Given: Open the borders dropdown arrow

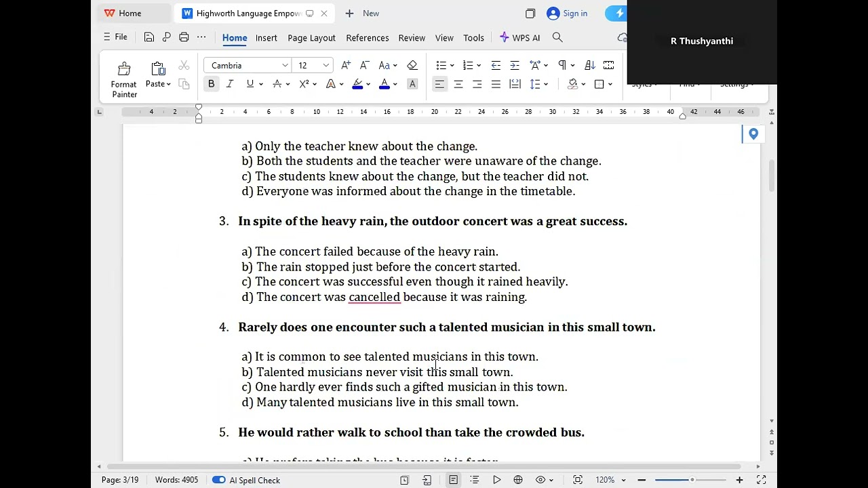Looking at the screenshot, I should (610, 85).
